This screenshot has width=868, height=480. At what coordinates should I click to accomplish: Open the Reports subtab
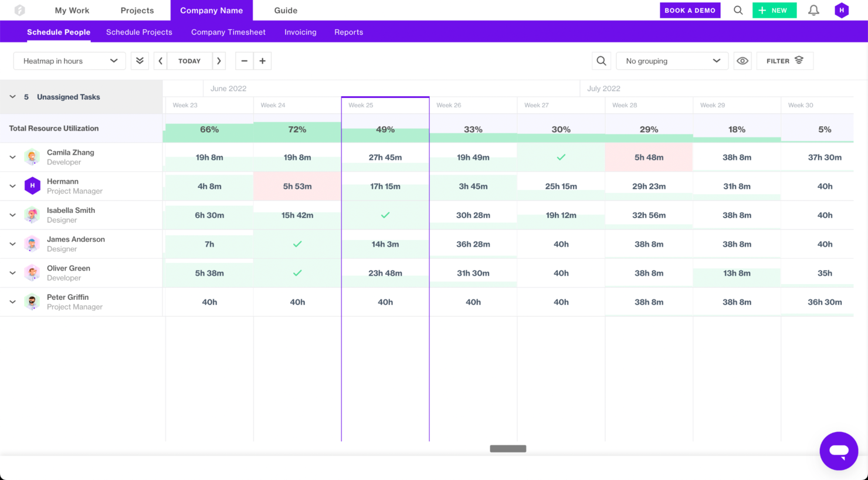click(x=348, y=32)
